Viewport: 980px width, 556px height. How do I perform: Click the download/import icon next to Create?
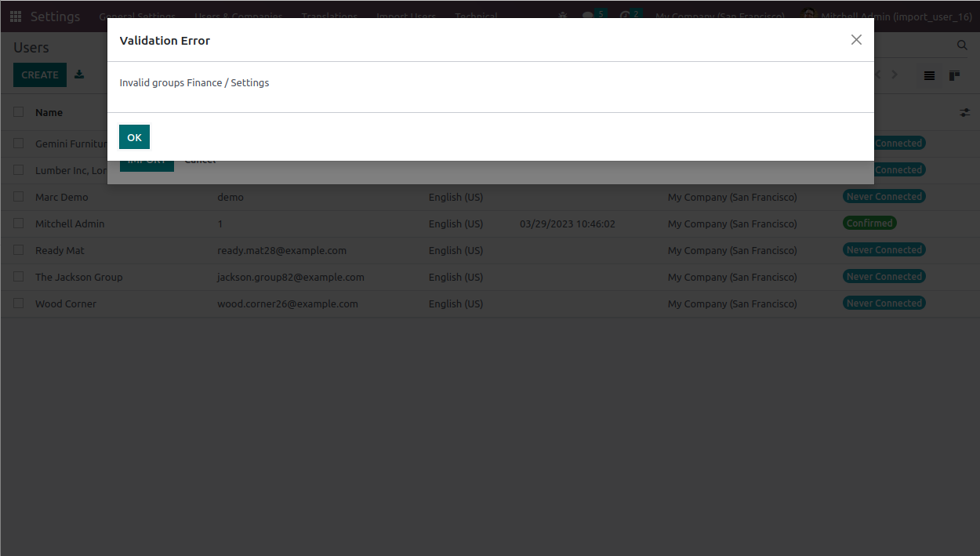pyautogui.click(x=79, y=75)
